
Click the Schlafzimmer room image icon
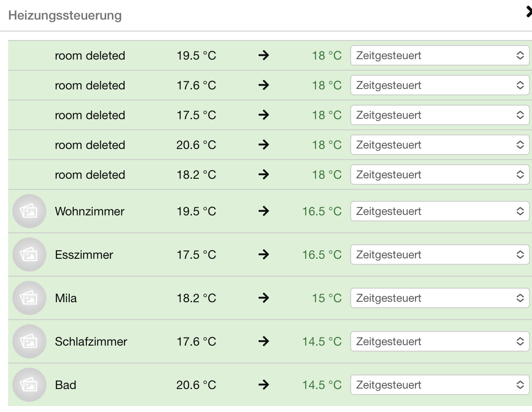pos(29,341)
